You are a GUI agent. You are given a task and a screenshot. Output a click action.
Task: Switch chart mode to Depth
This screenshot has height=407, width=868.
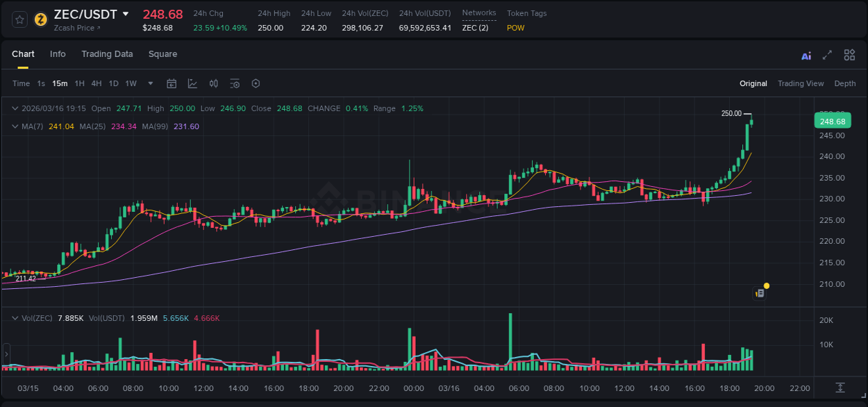(x=844, y=83)
